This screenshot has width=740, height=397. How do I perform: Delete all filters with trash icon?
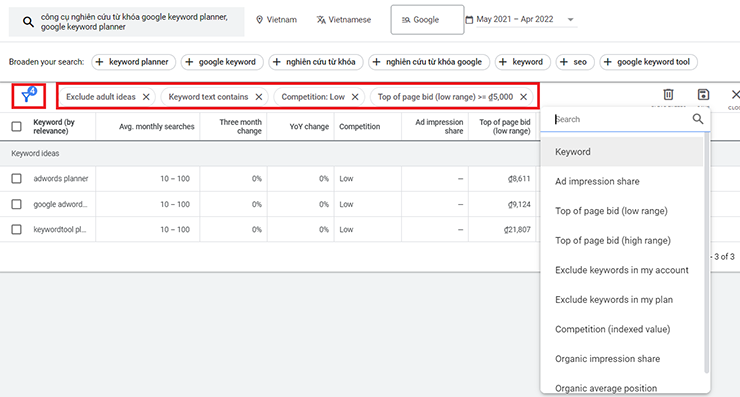[668, 94]
